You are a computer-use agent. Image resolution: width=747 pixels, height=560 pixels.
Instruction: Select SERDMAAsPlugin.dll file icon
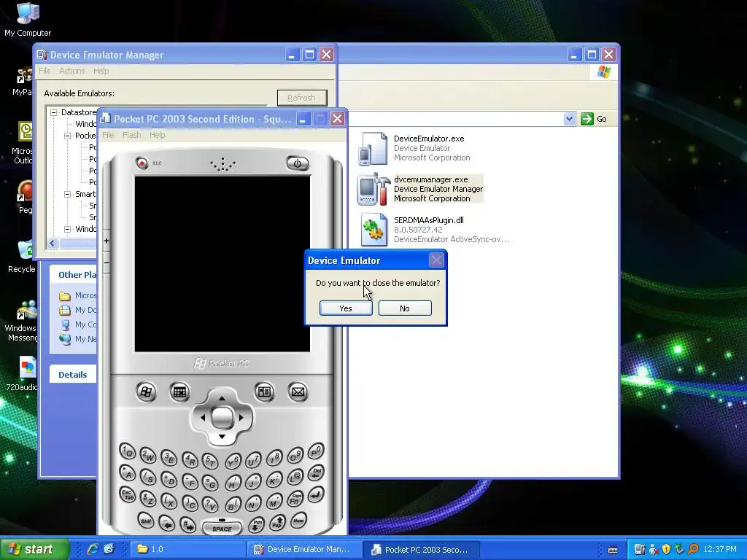coord(373,230)
